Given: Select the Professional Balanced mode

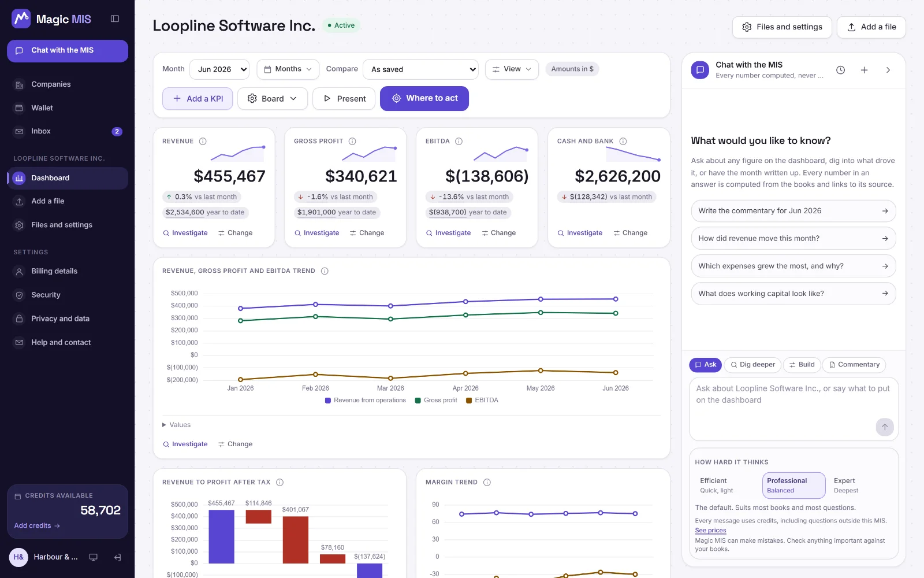Looking at the screenshot, I should pyautogui.click(x=793, y=486).
